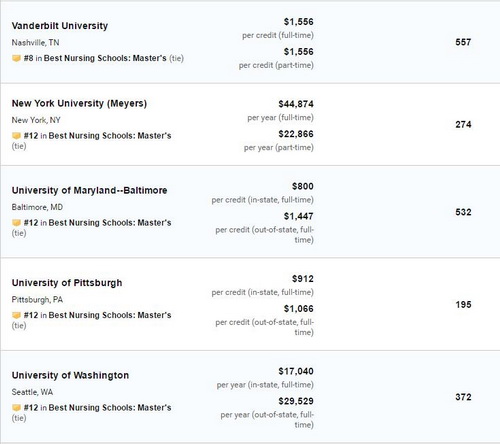The image size is (500, 444).
Task: Click the $44,874 per year tuition
Action: point(296,104)
